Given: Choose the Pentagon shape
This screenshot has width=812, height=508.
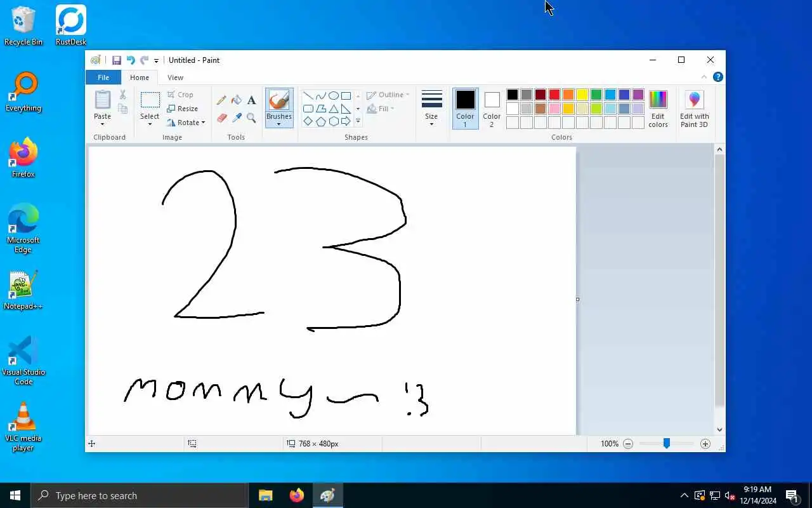Looking at the screenshot, I should coord(320,121).
